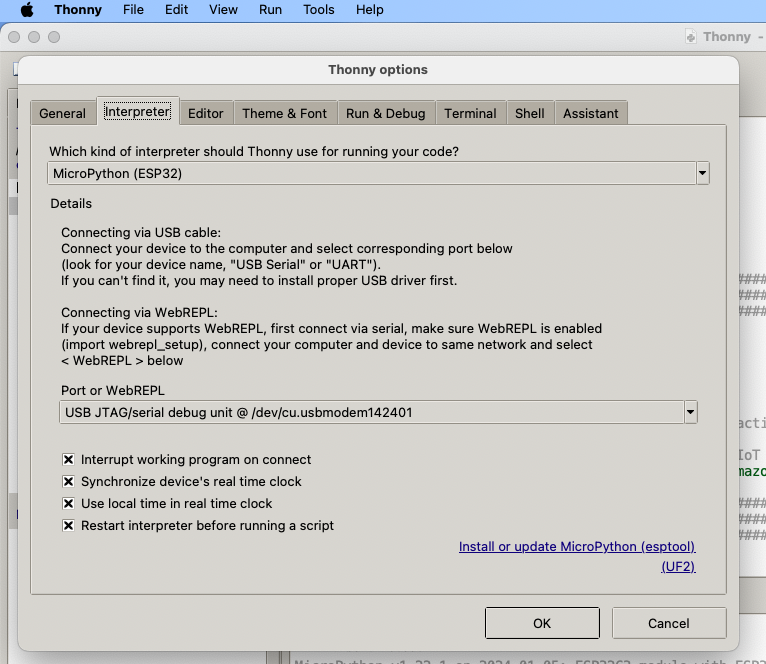Open the Thonny application menu
Viewport: 766px width, 664px height.
78,10
